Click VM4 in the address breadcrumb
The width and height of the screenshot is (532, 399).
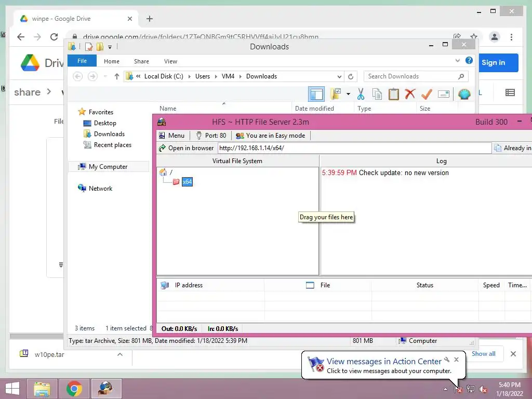228,76
